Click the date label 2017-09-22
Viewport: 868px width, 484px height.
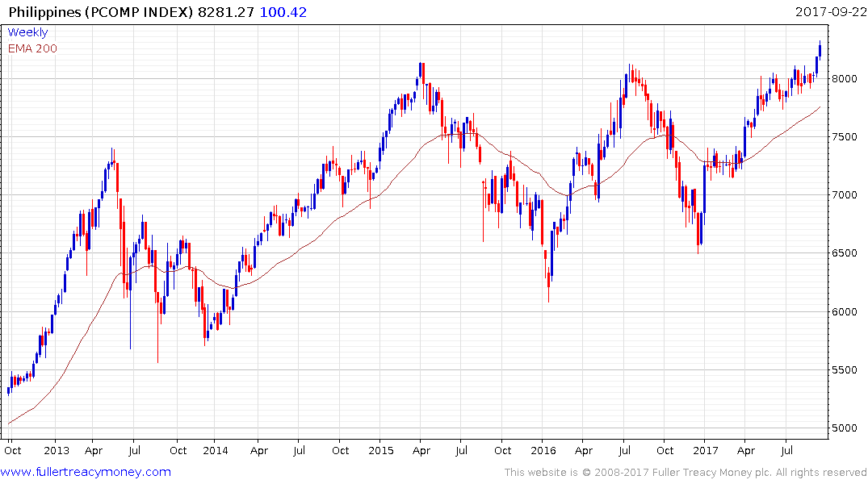click(x=830, y=11)
